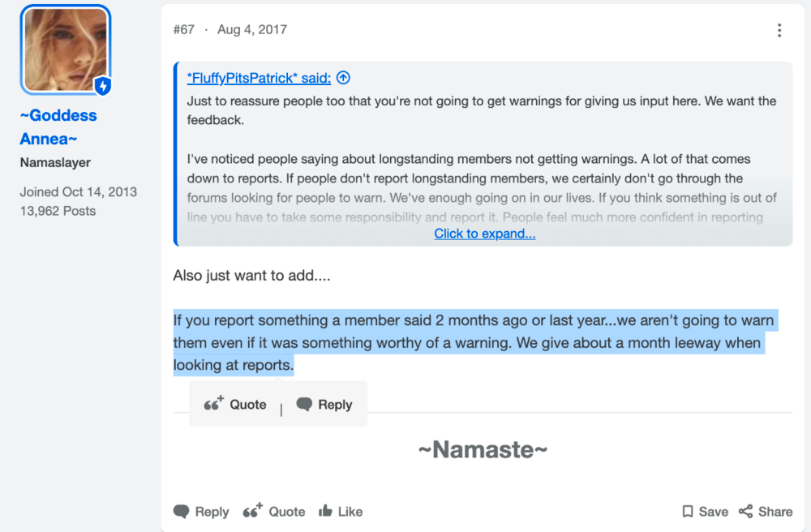Click the bookmark Save icon
Screen dimensions: 811x532
click(x=688, y=511)
